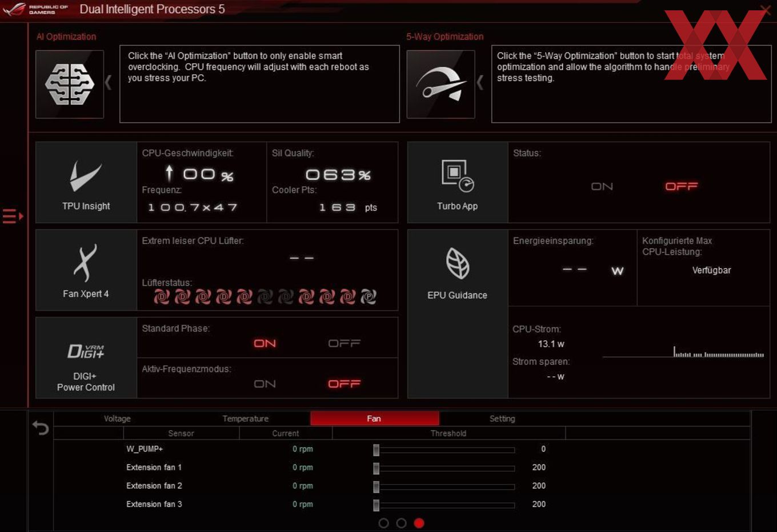Click the Sensor column header
Viewport: 777px width, 532px height.
click(181, 433)
